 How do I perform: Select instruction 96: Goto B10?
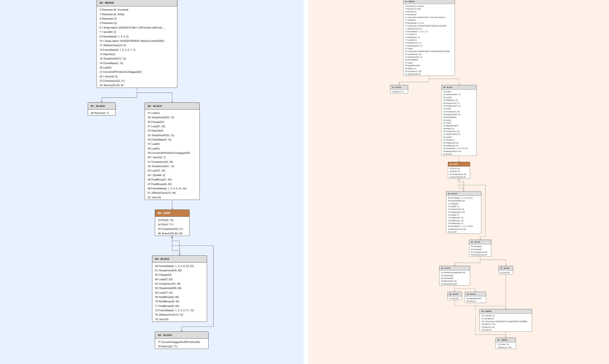click(x=505, y=272)
